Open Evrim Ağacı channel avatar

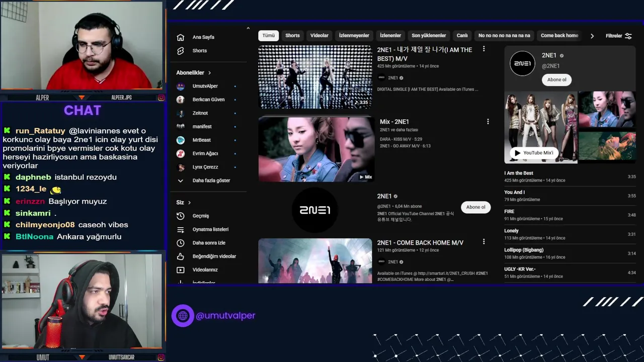tap(181, 154)
